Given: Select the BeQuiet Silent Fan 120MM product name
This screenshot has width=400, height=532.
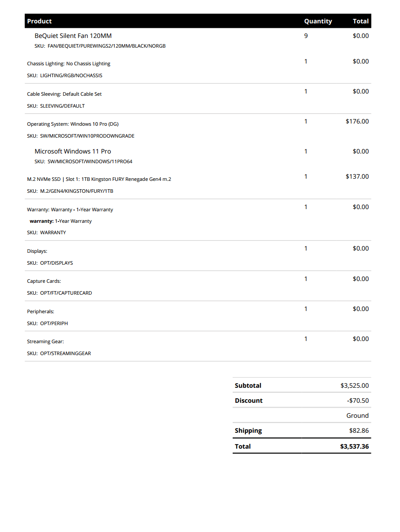Looking at the screenshot, I should tap(73, 36).
